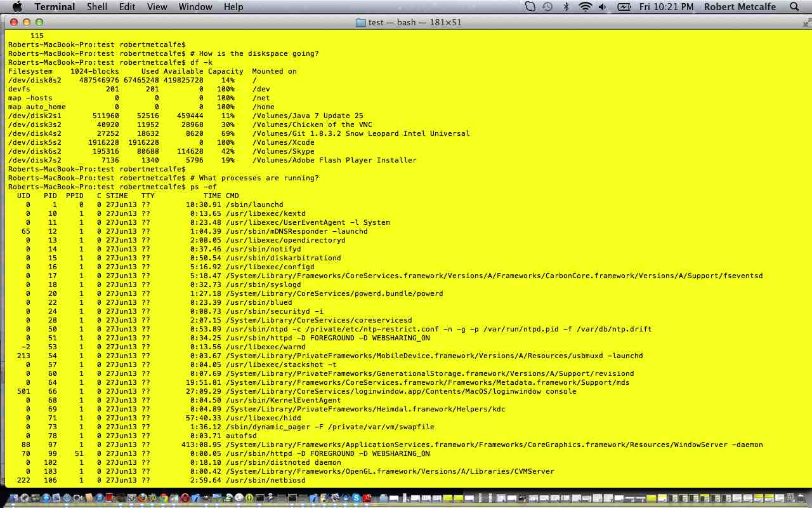Image resolution: width=812 pixels, height=508 pixels.
Task: Click the Fri 10:21 PM clock
Action: point(667,7)
